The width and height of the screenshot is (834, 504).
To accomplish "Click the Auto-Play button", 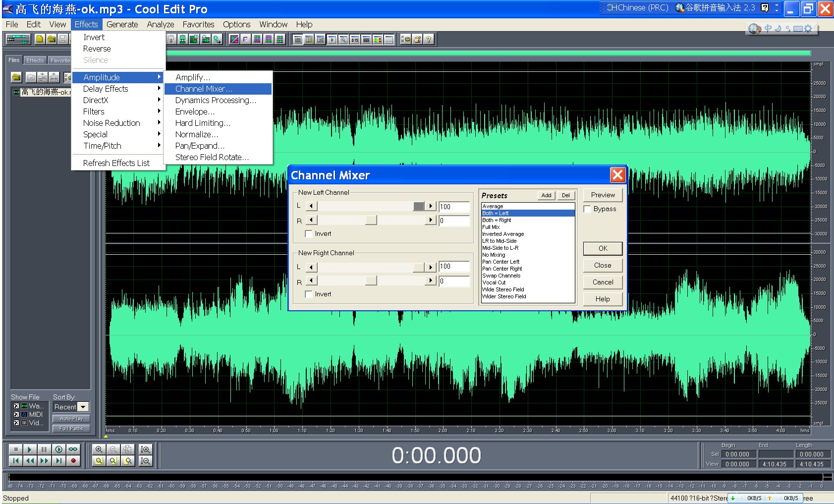I will tap(71, 419).
